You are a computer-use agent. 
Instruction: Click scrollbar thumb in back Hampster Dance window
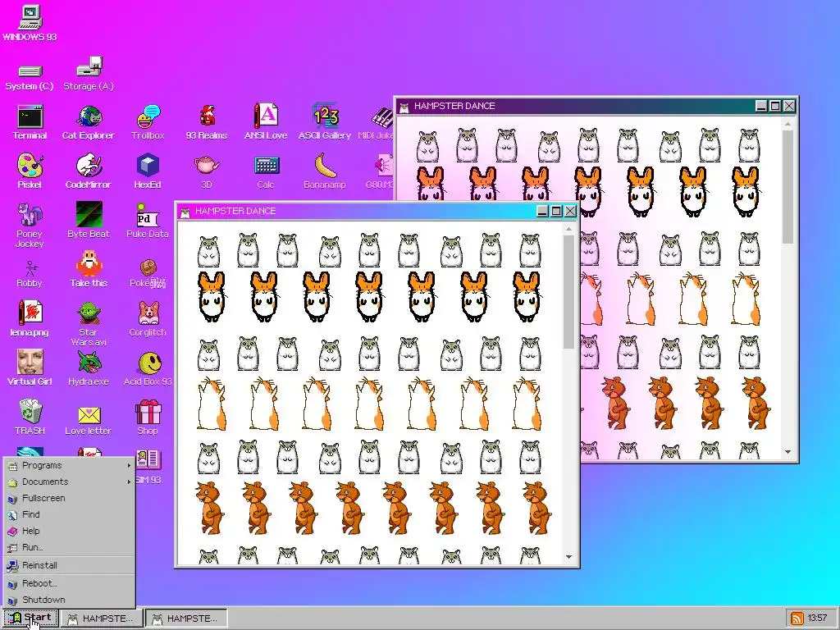787,188
